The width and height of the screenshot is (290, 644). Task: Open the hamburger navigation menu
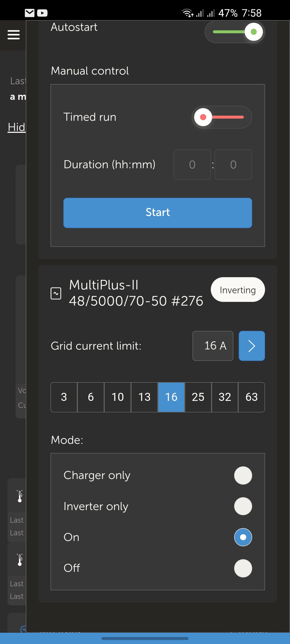(13, 35)
